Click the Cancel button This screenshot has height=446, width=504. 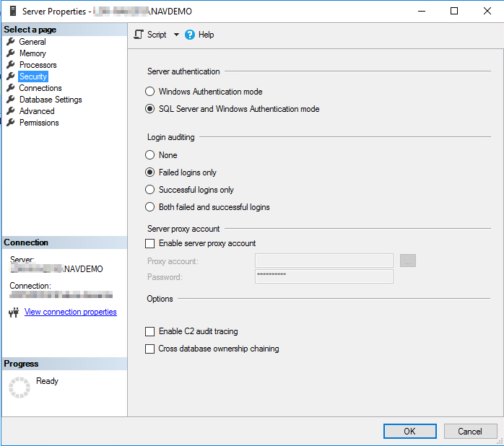[470, 431]
